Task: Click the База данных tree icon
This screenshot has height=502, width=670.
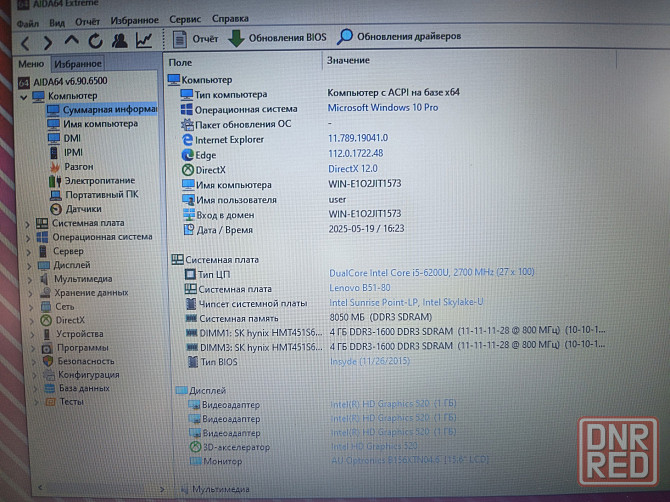Action: (x=50, y=388)
